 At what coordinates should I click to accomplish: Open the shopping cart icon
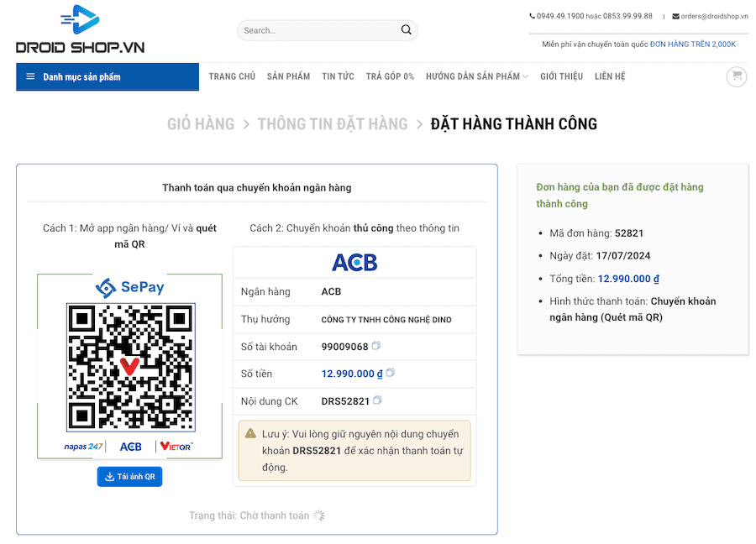(736, 76)
